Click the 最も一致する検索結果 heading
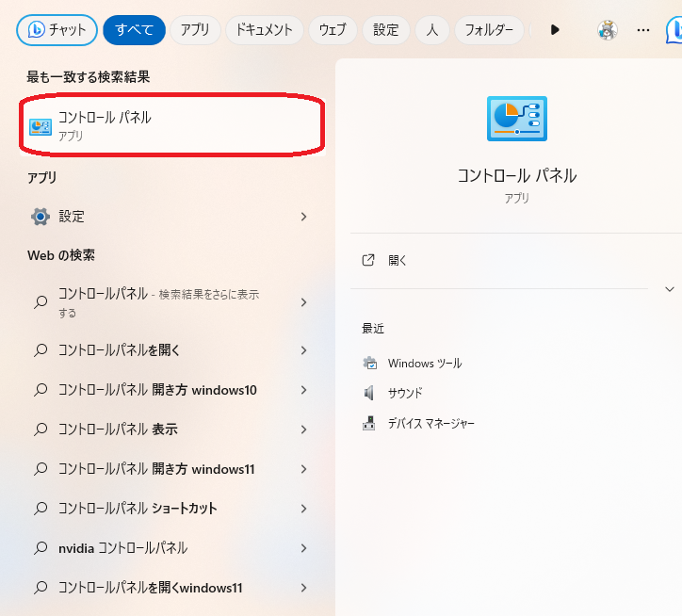682x616 pixels. point(89,77)
